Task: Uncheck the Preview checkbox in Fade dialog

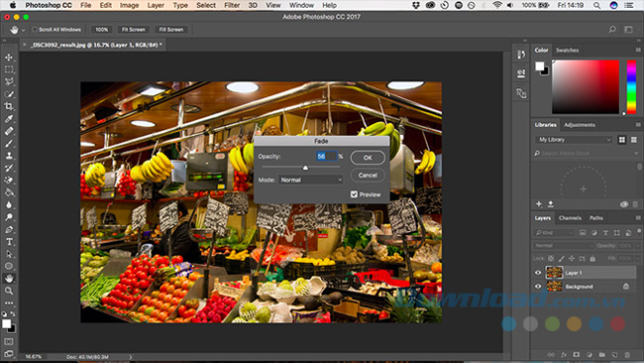Action: pyautogui.click(x=354, y=194)
